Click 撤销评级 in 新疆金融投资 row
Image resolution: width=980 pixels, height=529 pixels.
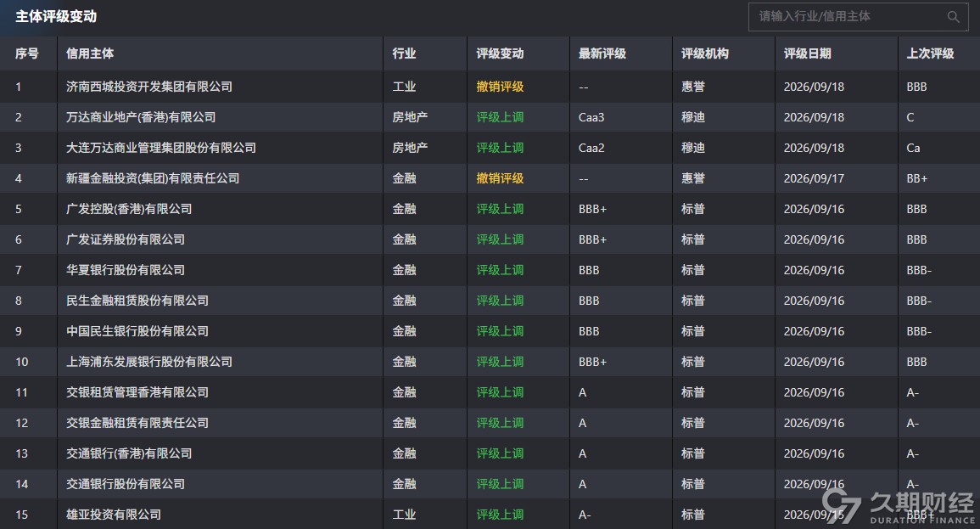pyautogui.click(x=500, y=178)
